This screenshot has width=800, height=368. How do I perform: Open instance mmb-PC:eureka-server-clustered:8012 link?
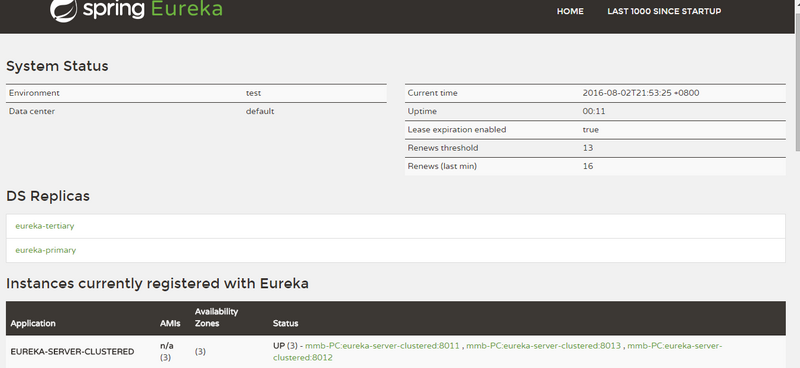(x=497, y=352)
